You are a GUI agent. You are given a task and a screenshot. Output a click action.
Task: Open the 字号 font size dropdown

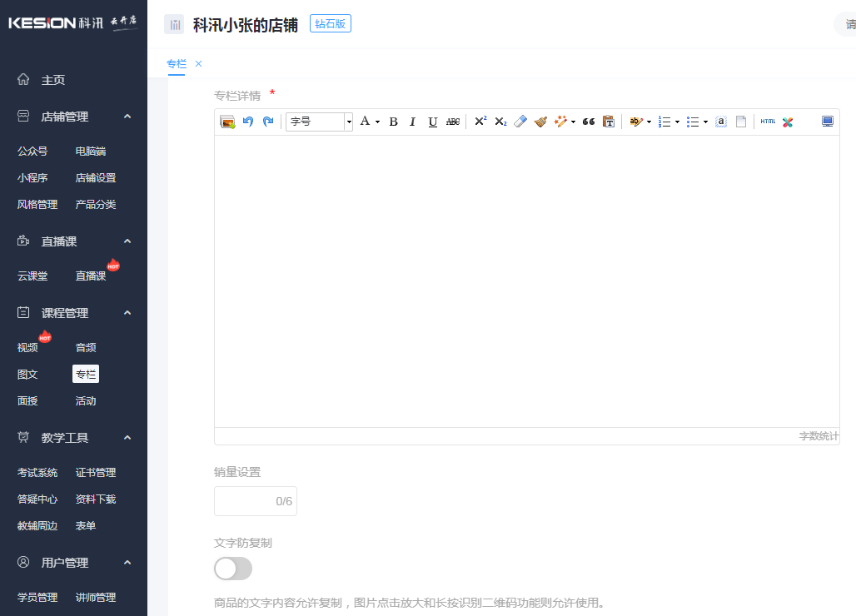[320, 122]
